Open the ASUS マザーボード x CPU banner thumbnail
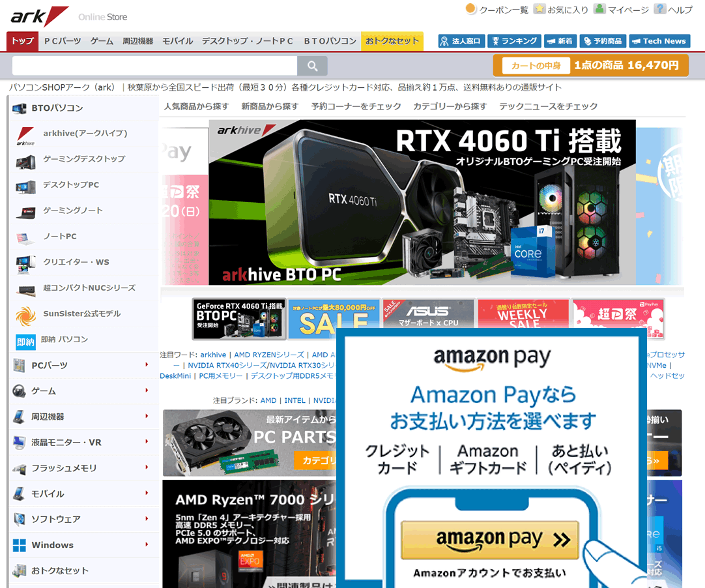This screenshot has height=588, width=705. [428, 314]
